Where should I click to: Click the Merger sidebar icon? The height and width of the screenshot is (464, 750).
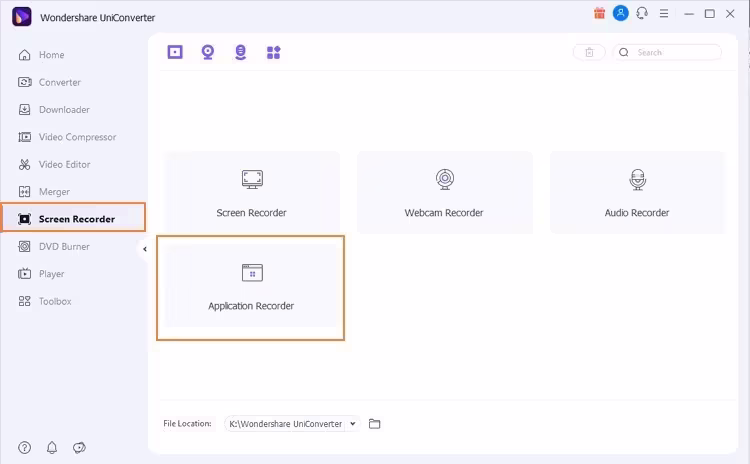point(24,192)
